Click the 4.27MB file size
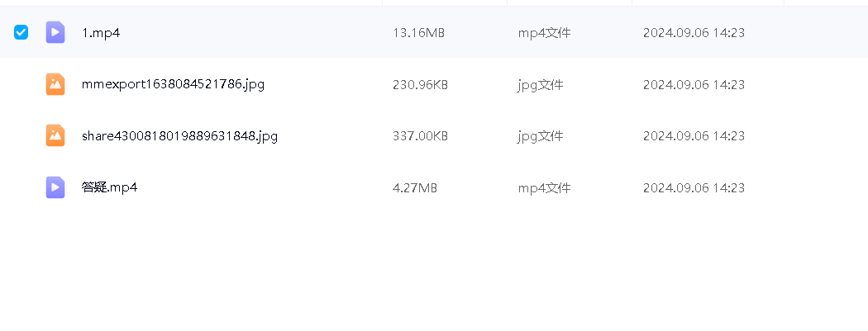 tap(414, 188)
